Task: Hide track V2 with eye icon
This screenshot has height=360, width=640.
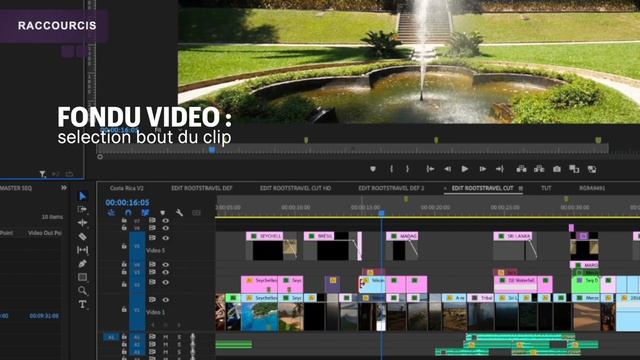Action: 165,282
